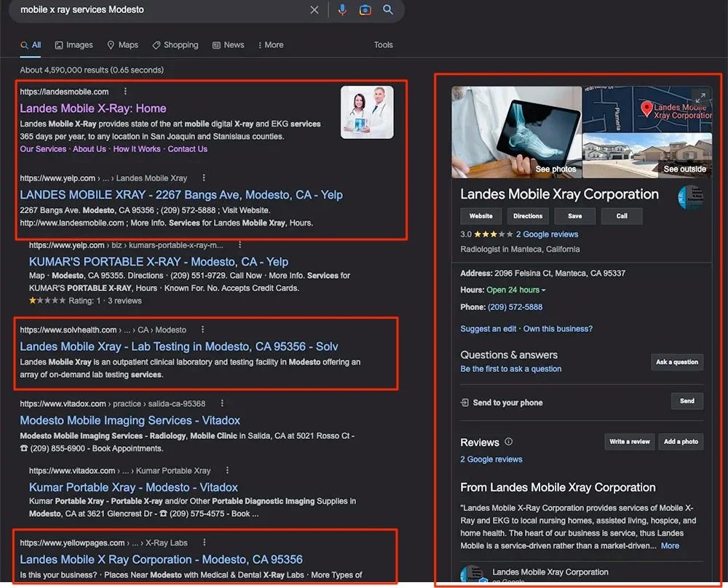728x588 pixels.
Task: Click the Directions button
Action: (528, 216)
